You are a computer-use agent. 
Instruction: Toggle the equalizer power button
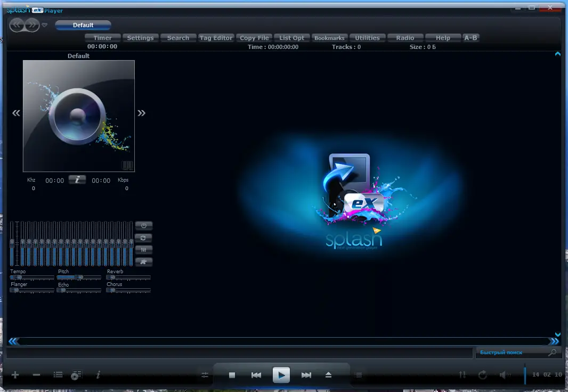(x=144, y=225)
